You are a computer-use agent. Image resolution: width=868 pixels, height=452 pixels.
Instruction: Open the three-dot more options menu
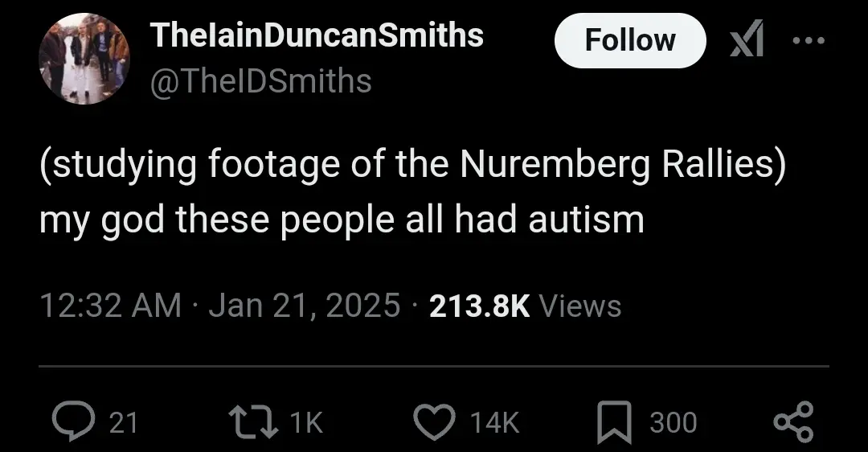pyautogui.click(x=809, y=40)
